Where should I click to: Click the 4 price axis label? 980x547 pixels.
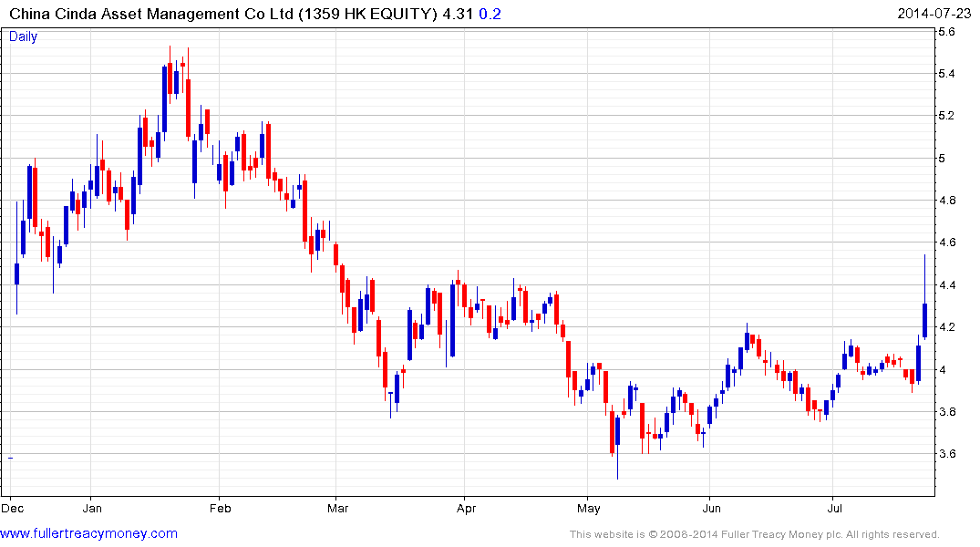point(941,369)
